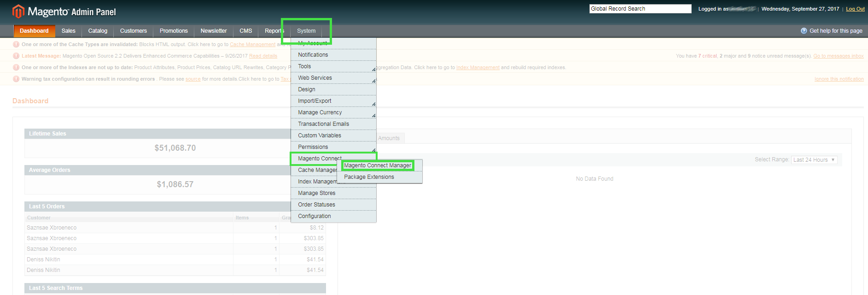Focus the Global Record Search field
This screenshot has width=868, height=295.
640,9
